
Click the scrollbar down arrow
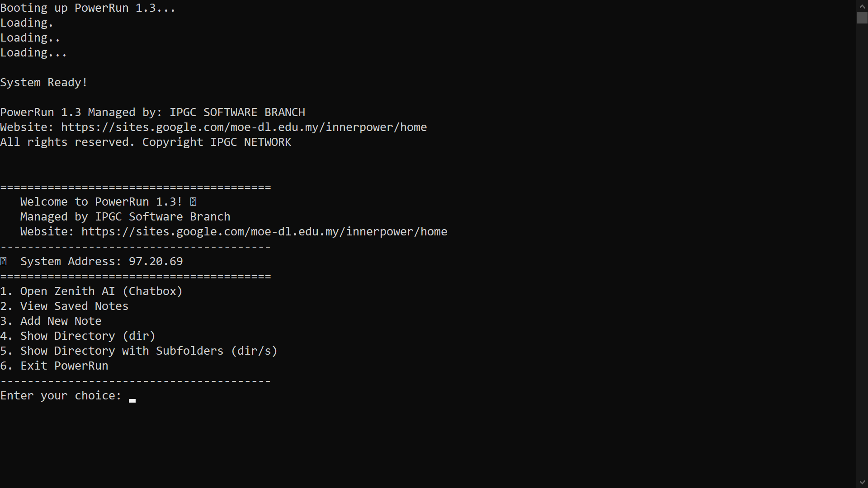pyautogui.click(x=862, y=483)
